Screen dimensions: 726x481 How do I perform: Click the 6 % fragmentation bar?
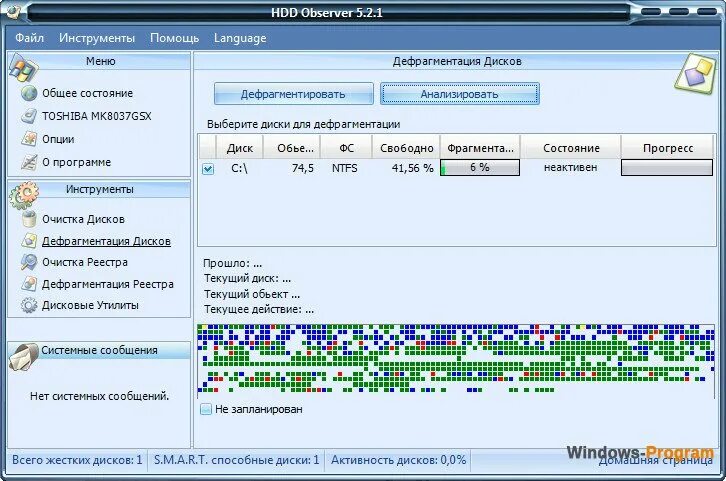pyautogui.click(x=480, y=168)
